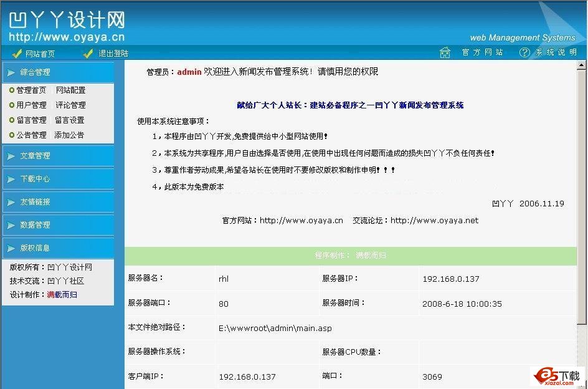Open 添加公告 page
588x389 pixels.
[69, 135]
